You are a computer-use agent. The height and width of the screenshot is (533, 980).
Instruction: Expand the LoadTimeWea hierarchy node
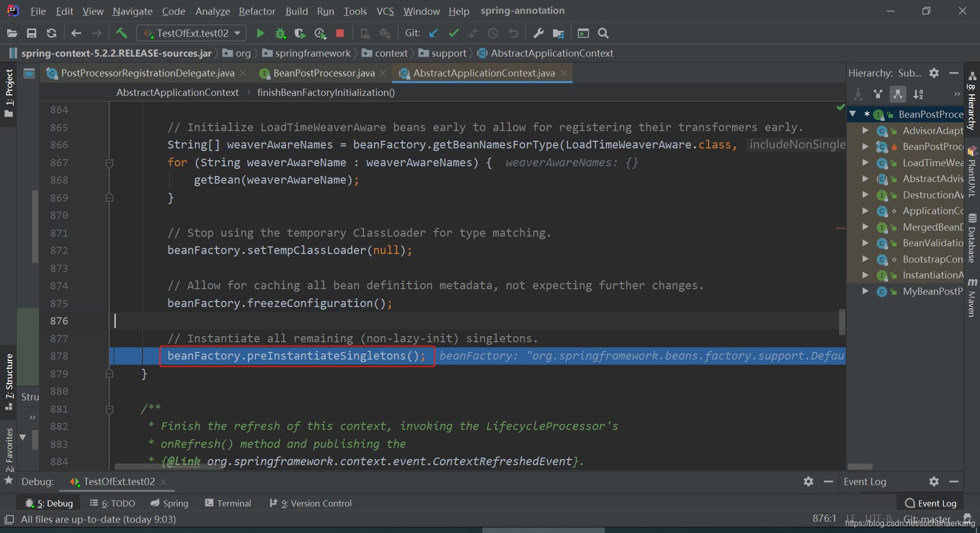tap(865, 163)
